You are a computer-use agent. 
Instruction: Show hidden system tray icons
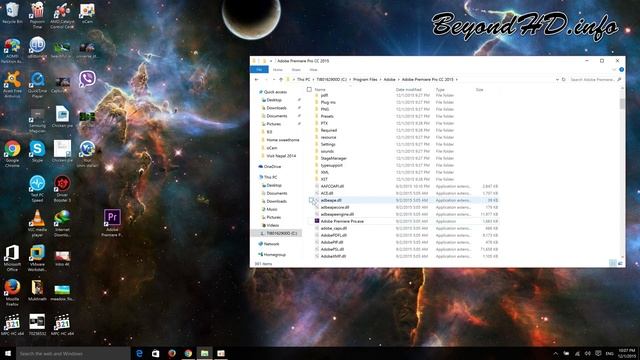555,353
